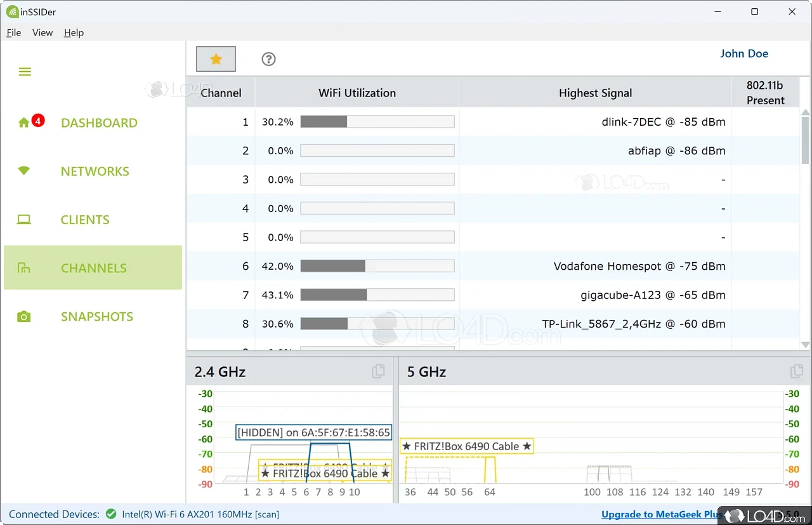Click channel 7 utilization bar

377,295
